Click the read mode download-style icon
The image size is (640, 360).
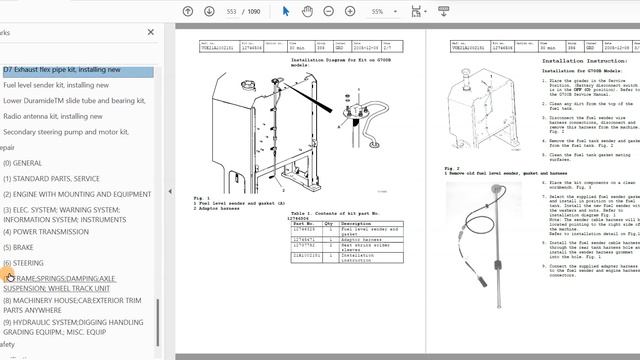pos(444,11)
